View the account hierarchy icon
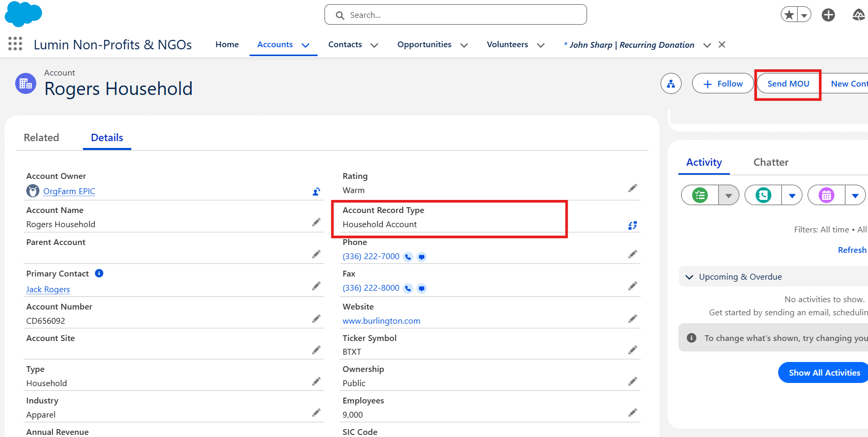 pyautogui.click(x=671, y=83)
